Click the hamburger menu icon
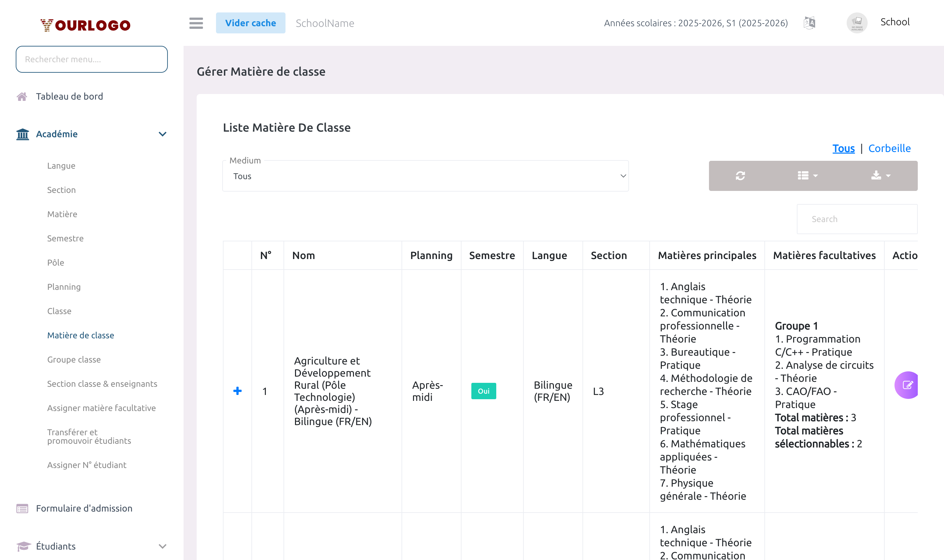 point(196,23)
